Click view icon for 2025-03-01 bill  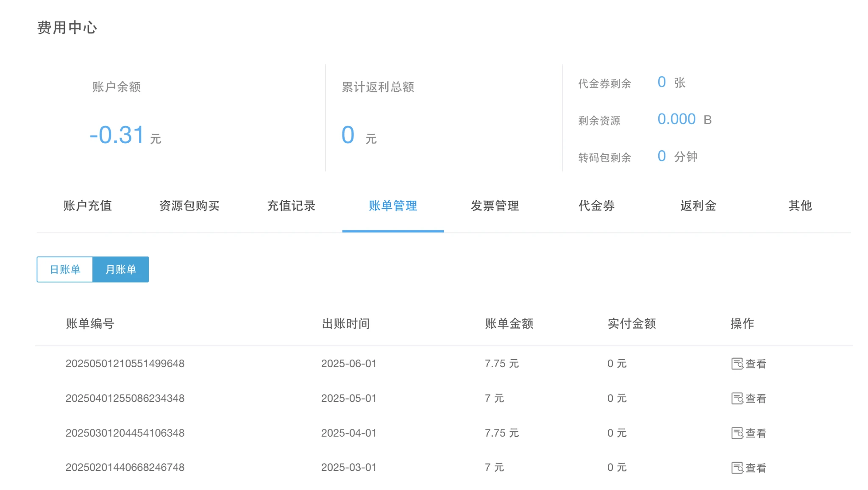click(x=737, y=468)
